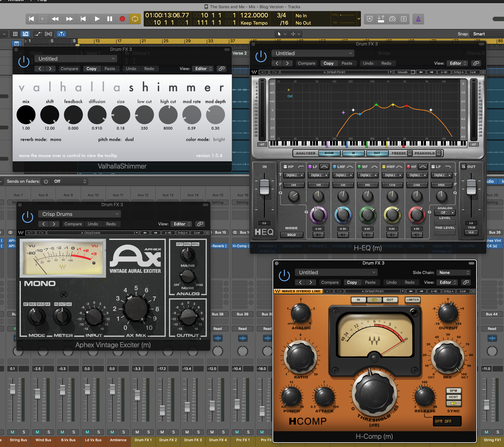Adjust the H-EQ OUT level fader

(471, 187)
